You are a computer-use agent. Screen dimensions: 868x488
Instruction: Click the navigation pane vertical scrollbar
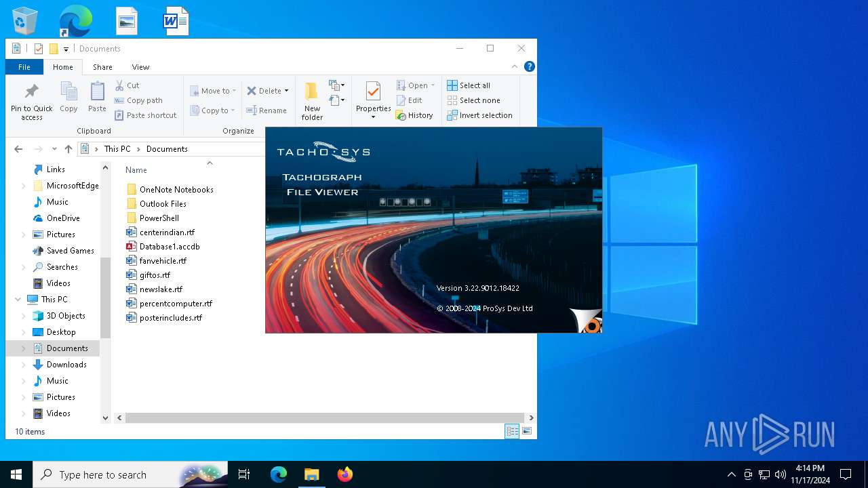[x=105, y=298]
